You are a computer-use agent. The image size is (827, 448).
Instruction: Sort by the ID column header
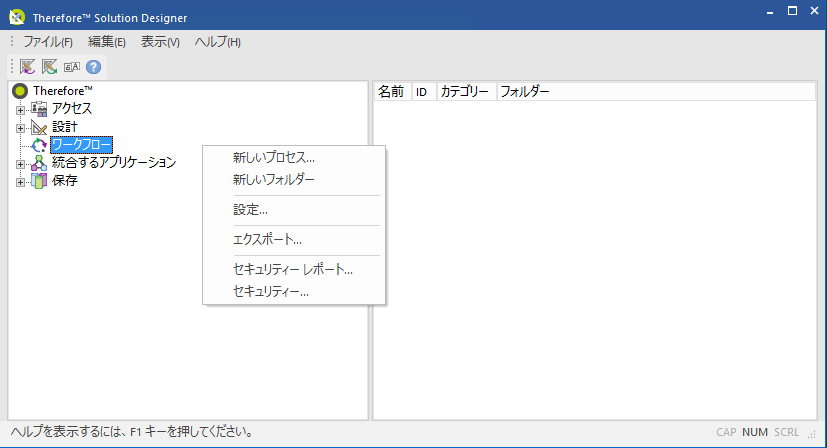tap(424, 92)
